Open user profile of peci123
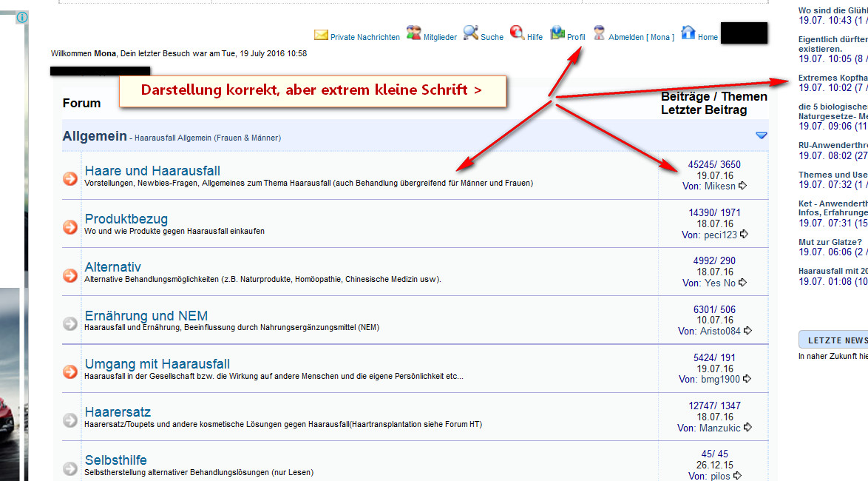The image size is (868, 481). pyautogui.click(x=720, y=235)
